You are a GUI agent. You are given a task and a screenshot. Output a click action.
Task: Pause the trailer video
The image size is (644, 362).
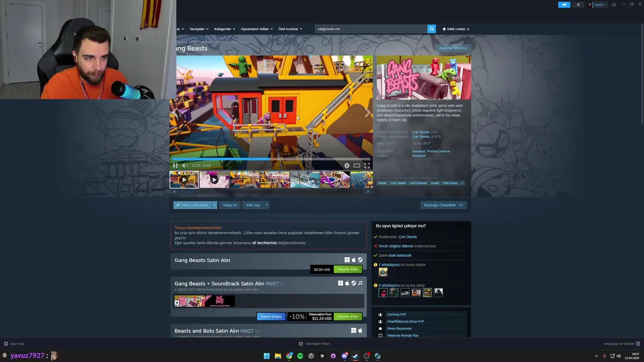pos(175,165)
